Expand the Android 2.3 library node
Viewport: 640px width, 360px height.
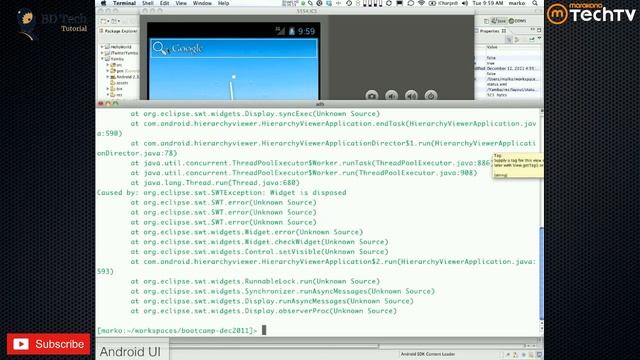point(108,77)
